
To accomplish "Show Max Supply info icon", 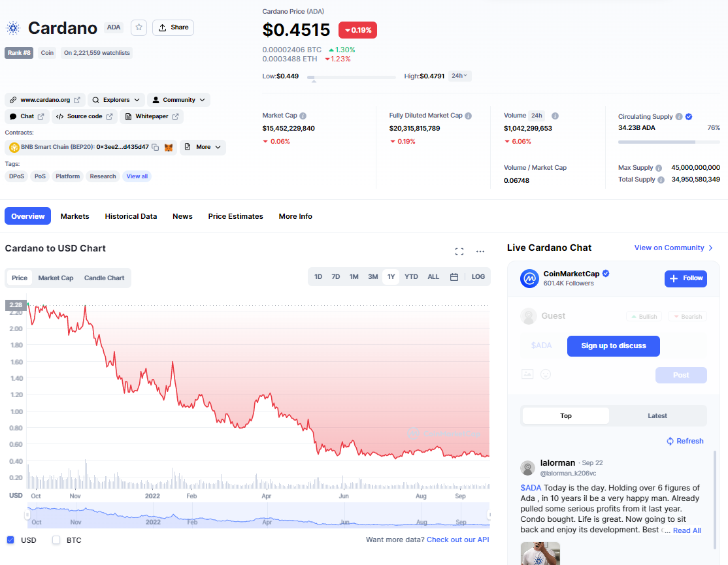I will pyautogui.click(x=658, y=168).
